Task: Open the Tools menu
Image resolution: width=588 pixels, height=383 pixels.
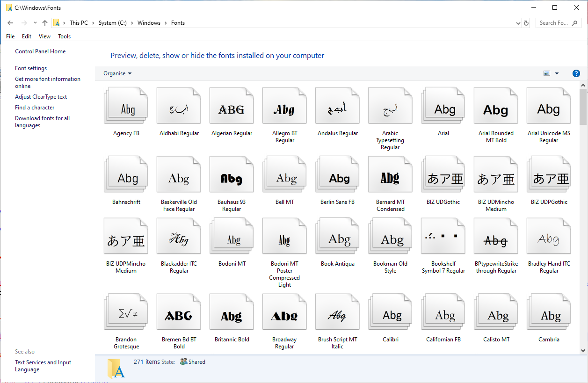Action: pyautogui.click(x=65, y=36)
